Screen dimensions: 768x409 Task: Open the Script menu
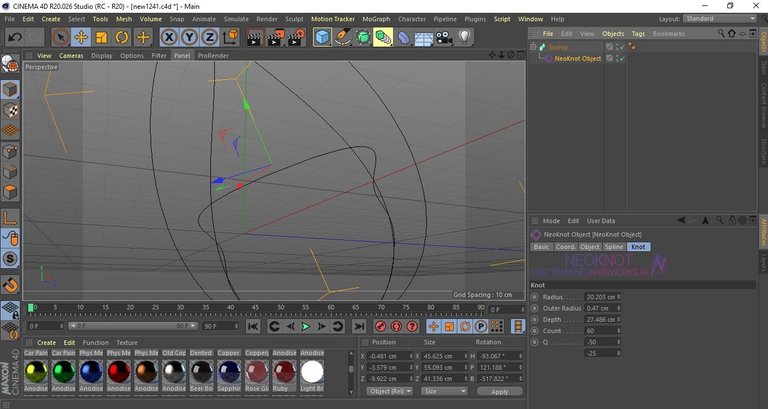click(502, 19)
